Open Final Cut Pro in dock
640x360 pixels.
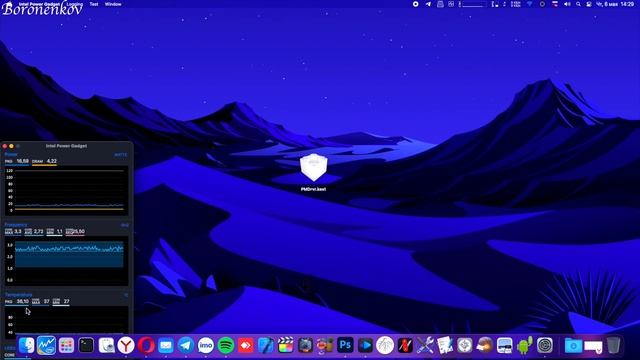(286, 346)
